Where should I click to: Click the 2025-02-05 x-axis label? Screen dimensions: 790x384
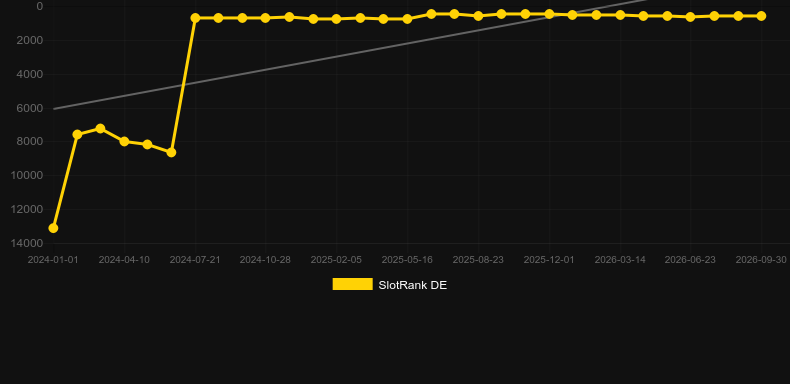[336, 260]
